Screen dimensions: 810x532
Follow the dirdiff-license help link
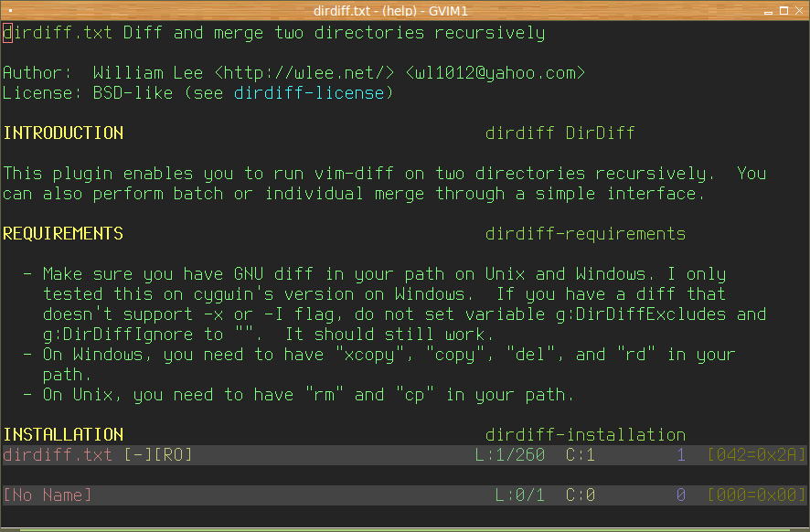coord(314,92)
